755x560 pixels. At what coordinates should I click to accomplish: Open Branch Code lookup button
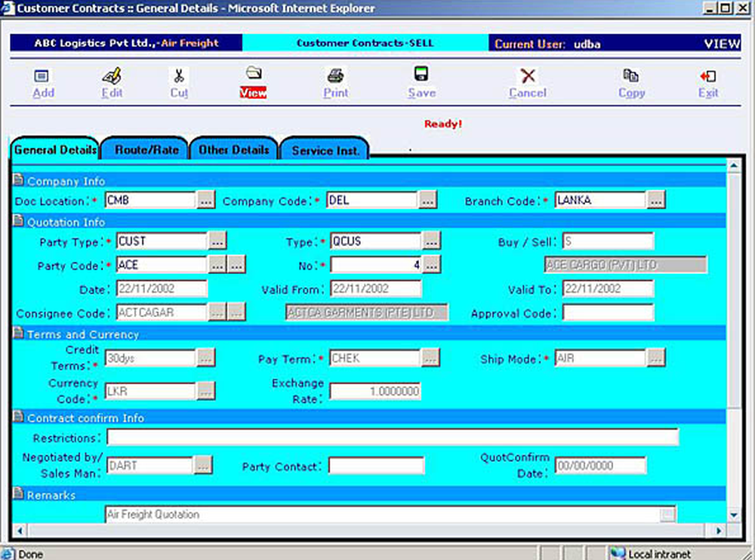655,201
